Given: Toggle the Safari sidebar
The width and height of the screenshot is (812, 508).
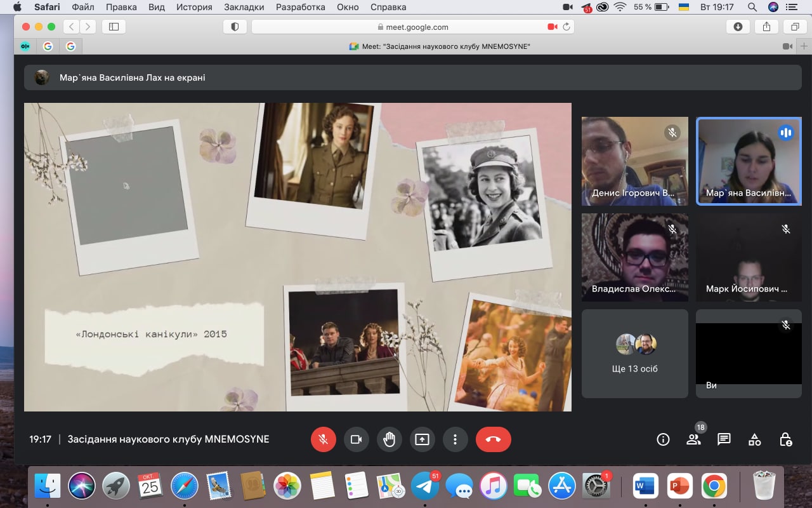Looking at the screenshot, I should (x=114, y=27).
